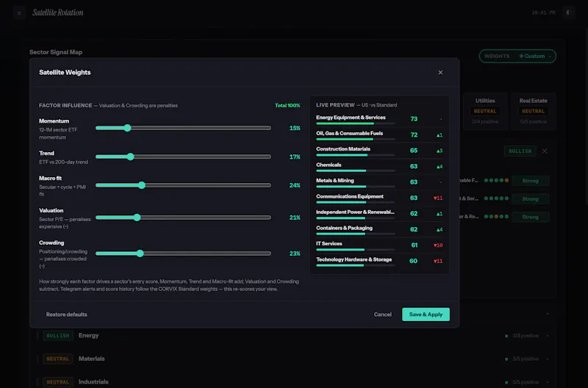Viewport: 588px width, 388px height.
Task: Select the Real Estate sector card
Action: point(533,112)
